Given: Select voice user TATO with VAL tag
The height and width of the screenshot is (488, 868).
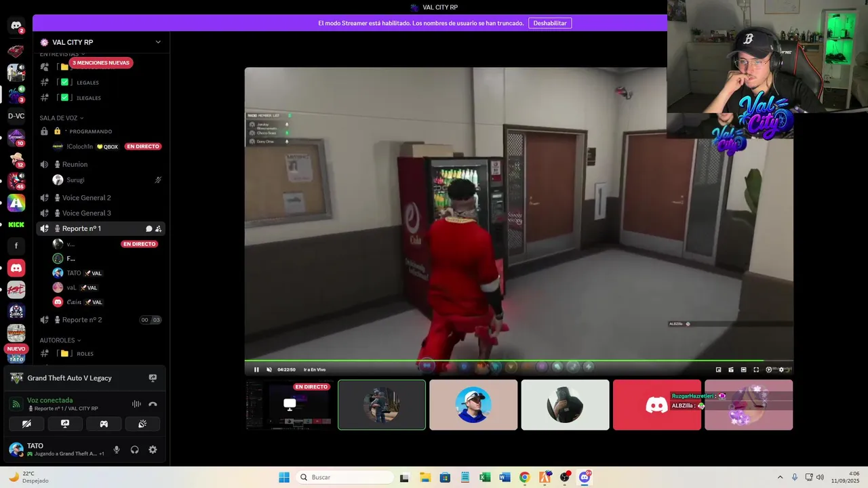Looking at the screenshot, I should tap(107, 273).
